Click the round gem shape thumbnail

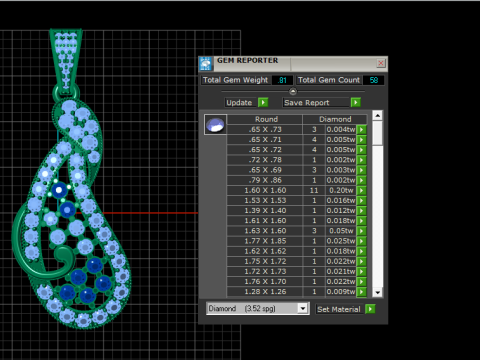pyautogui.click(x=215, y=124)
